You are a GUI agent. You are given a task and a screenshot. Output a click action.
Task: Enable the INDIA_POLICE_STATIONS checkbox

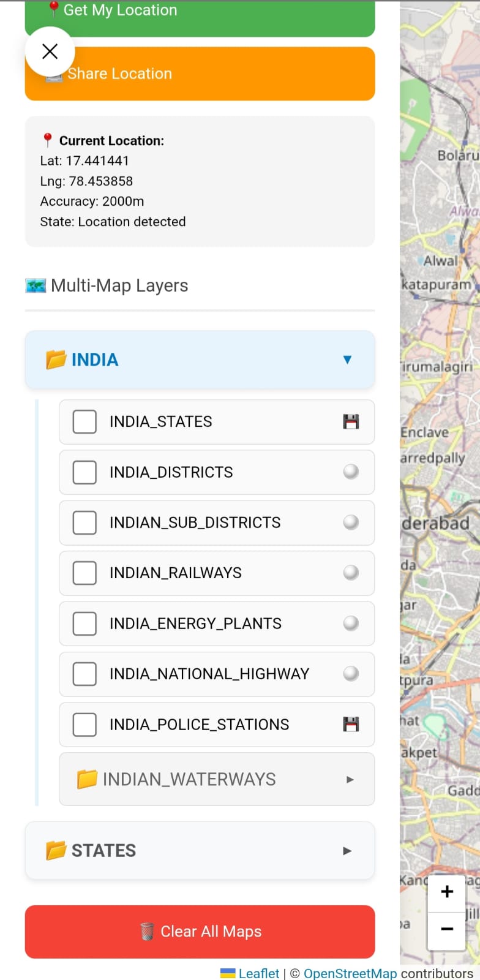[84, 725]
